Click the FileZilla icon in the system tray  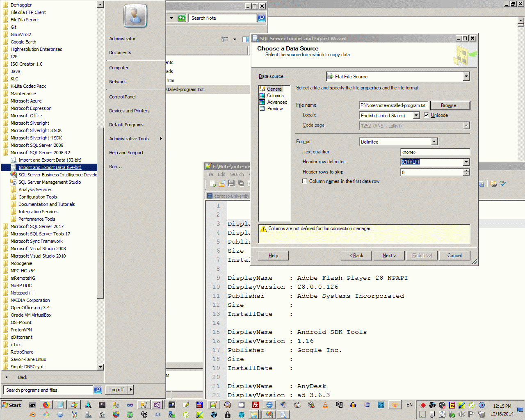pos(452,405)
